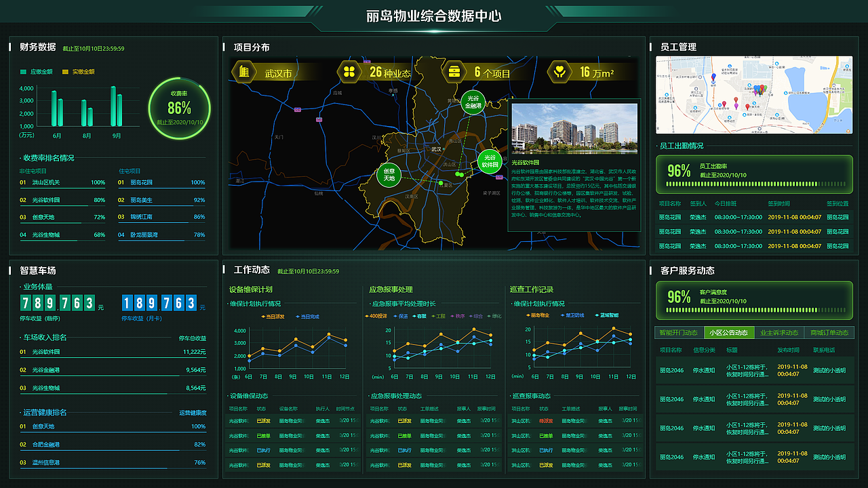Viewport: 868px width, 488px height.
Task: Click 已接单 status in 设备维保动态 table
Action: (263, 436)
